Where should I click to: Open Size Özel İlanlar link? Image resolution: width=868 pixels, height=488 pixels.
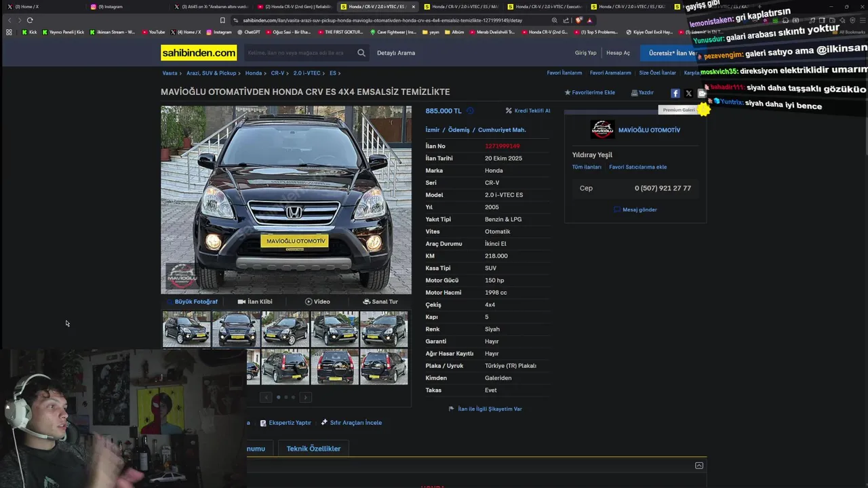[658, 73]
